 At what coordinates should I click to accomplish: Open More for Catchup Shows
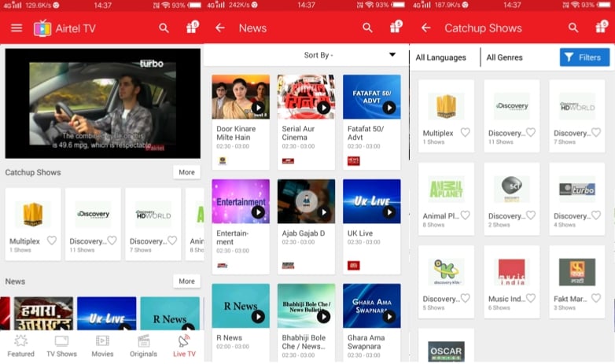186,172
